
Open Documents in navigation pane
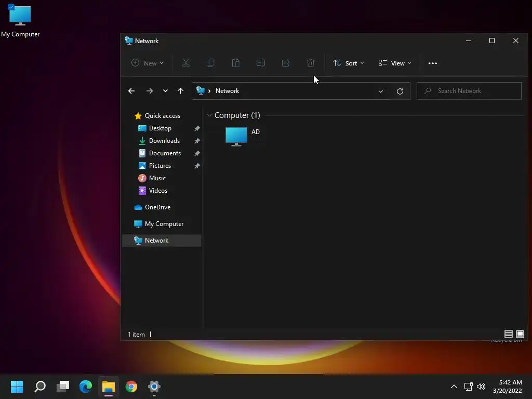pos(165,153)
